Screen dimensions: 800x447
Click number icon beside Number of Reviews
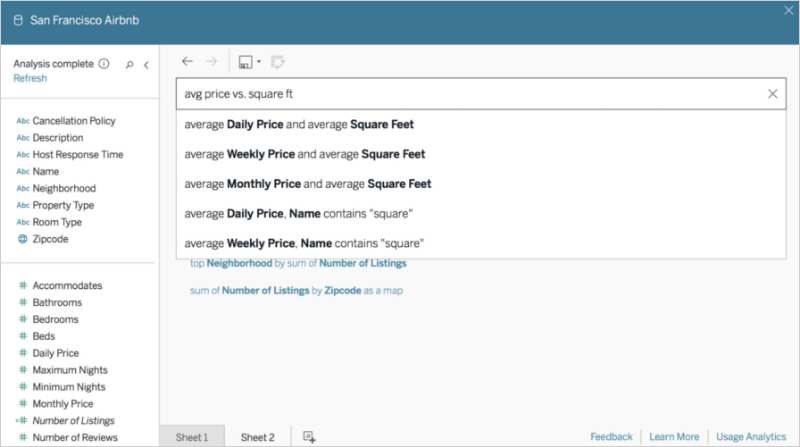[x=23, y=437]
